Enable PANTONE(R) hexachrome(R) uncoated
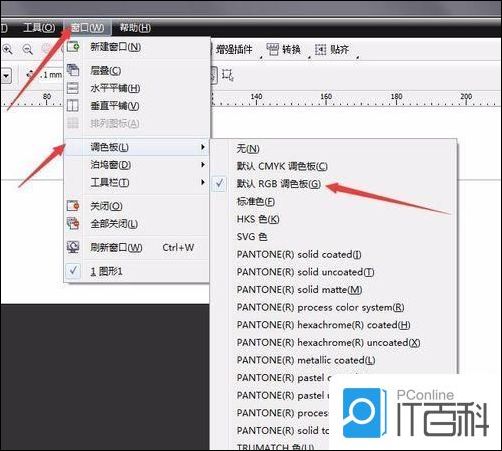 click(x=334, y=342)
